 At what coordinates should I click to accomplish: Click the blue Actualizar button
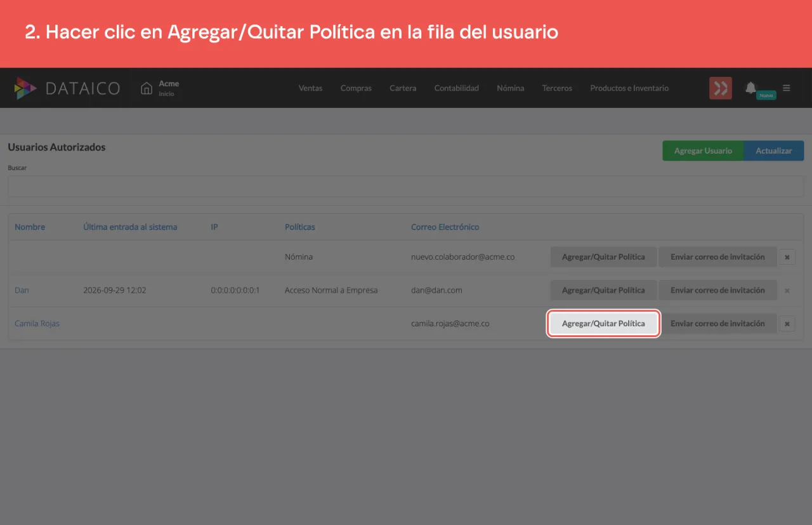click(x=774, y=151)
